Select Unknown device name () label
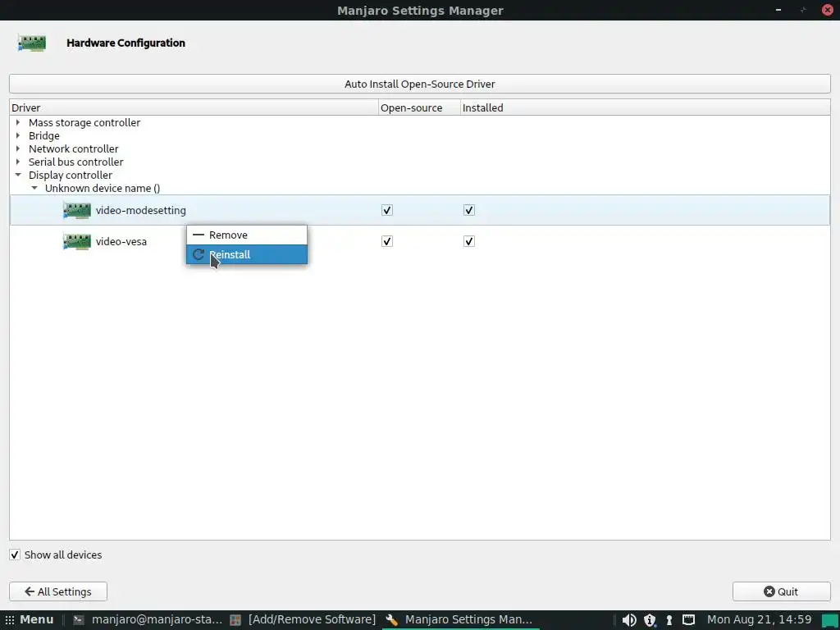This screenshot has height=630, width=840. [x=103, y=188]
